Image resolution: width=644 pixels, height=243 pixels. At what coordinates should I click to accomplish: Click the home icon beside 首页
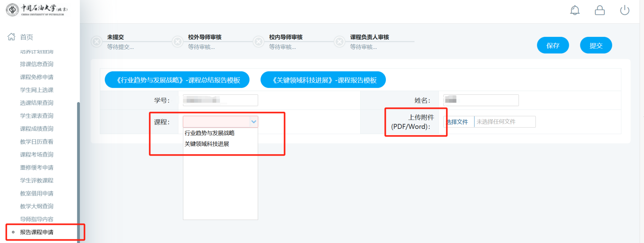(11, 37)
